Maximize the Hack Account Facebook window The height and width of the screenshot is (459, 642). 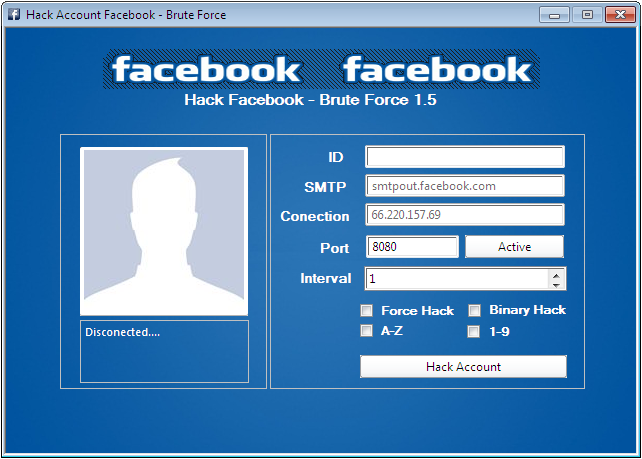(587, 15)
